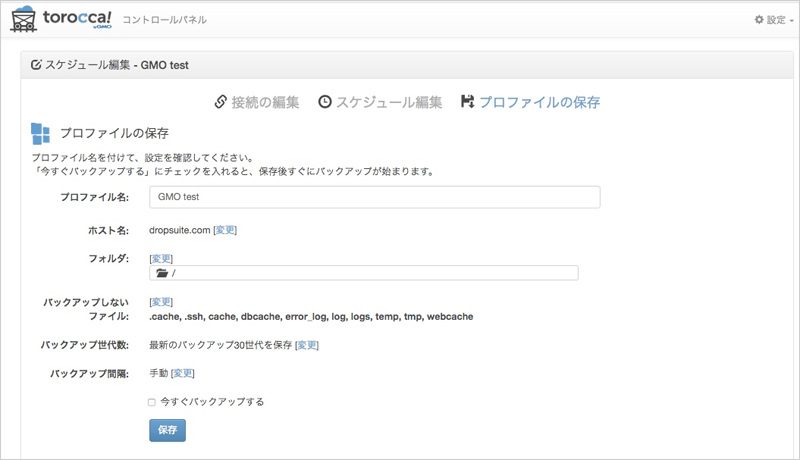Open the 設定 dropdown menu
The width and height of the screenshot is (800, 460).
[774, 19]
